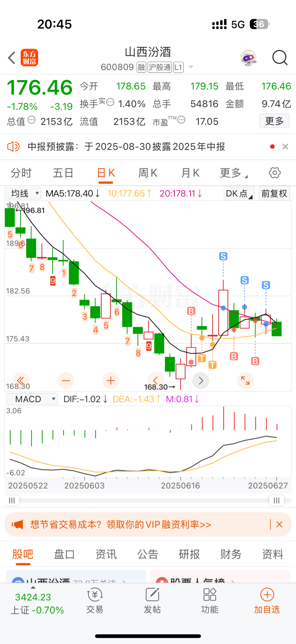Switch to the 周K chart tab
Screen dimensions: 296x644
pos(148,173)
